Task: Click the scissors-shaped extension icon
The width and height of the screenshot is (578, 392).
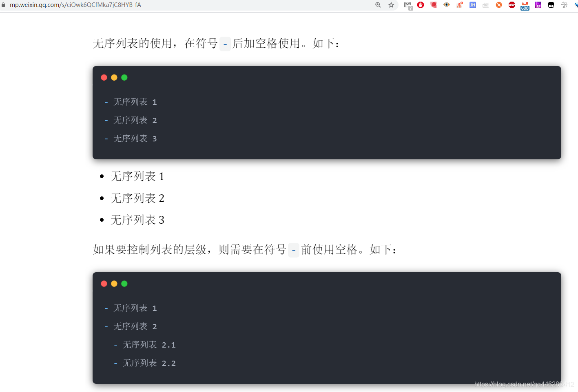Action: (x=564, y=5)
